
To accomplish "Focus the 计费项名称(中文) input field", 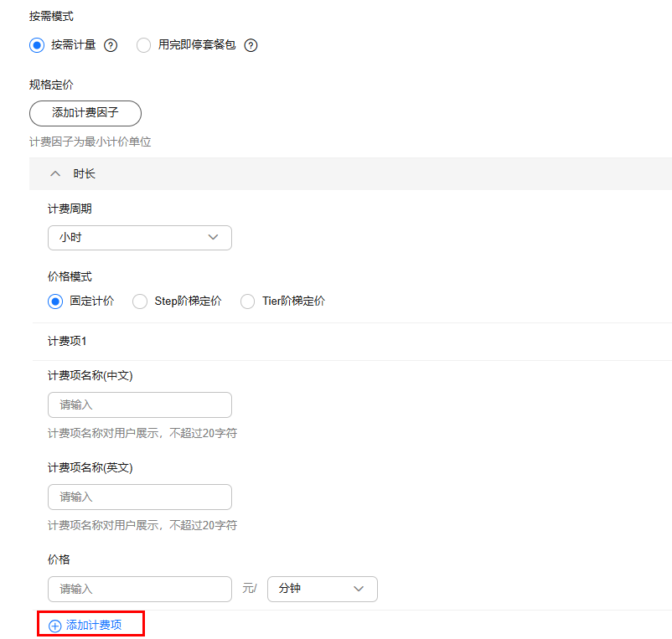I will 140,405.
